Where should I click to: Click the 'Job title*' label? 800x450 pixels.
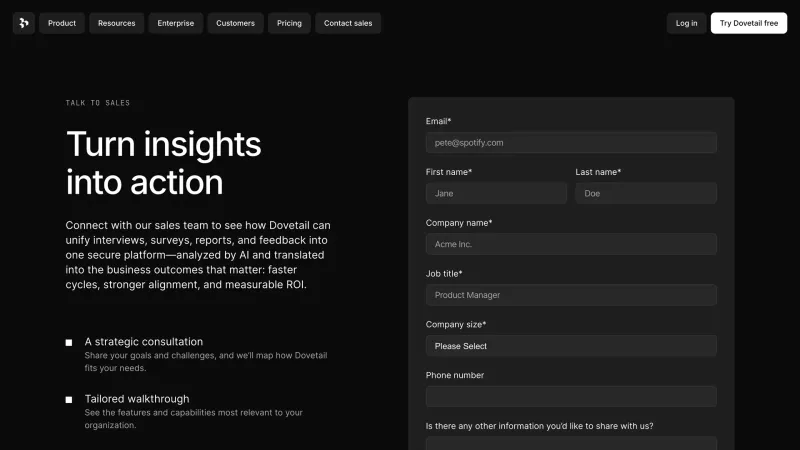(444, 274)
